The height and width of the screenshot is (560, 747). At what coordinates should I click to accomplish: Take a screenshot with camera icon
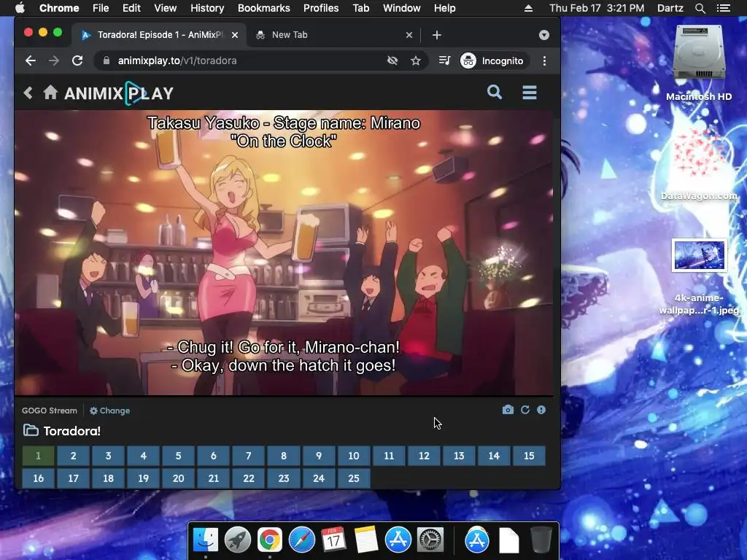[x=508, y=410]
